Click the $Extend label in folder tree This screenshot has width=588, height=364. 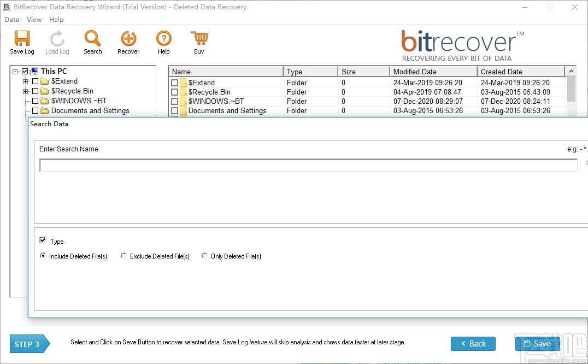[64, 81]
